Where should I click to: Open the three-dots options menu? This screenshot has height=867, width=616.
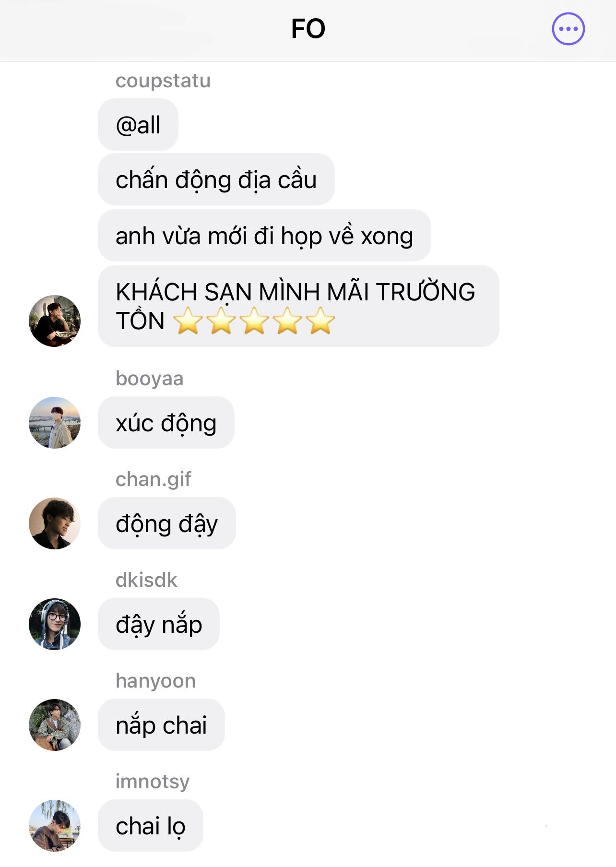pyautogui.click(x=568, y=29)
